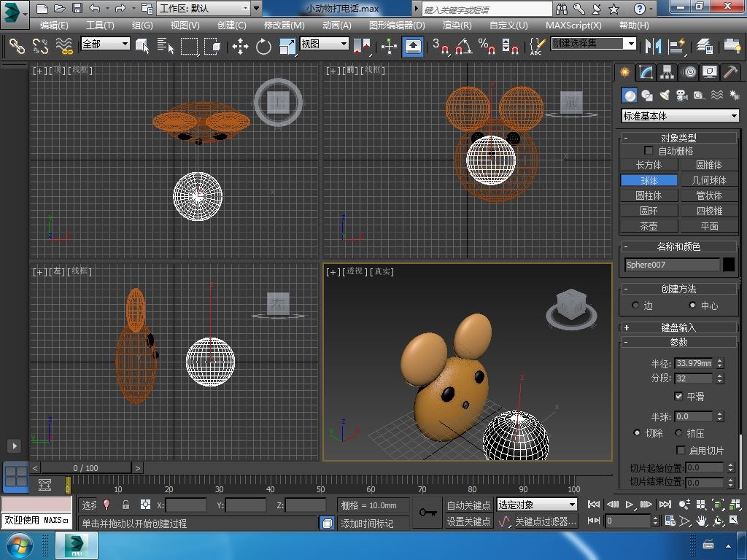The width and height of the screenshot is (747, 560).
Task: Open the 修改器(M) menu
Action: tap(285, 26)
